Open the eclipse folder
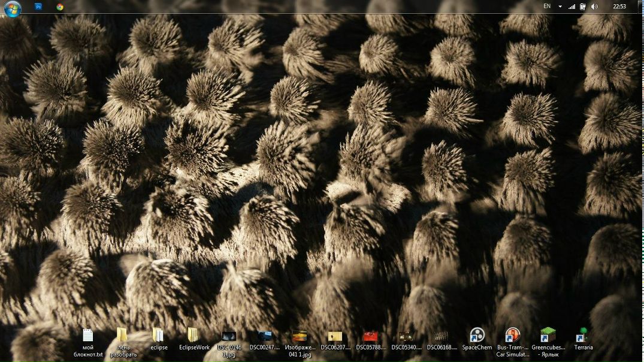644x362 pixels. click(158, 336)
